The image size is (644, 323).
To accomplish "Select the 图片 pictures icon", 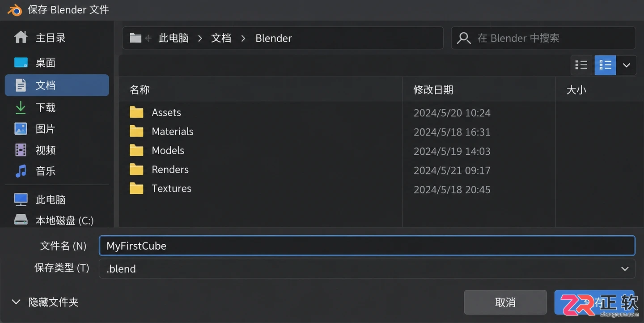I will click(21, 129).
